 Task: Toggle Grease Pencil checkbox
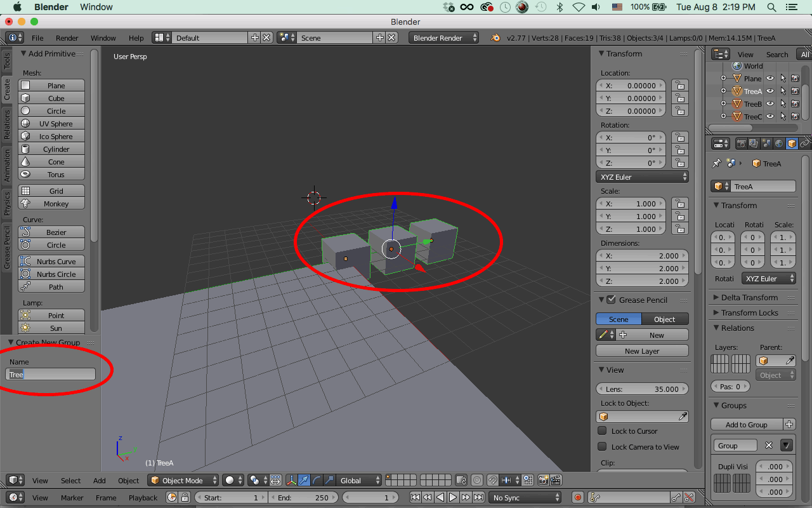(x=612, y=300)
